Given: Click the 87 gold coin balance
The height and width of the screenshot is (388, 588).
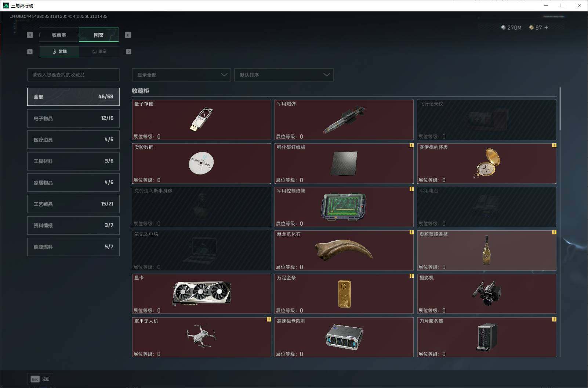Looking at the screenshot, I should click(536, 28).
